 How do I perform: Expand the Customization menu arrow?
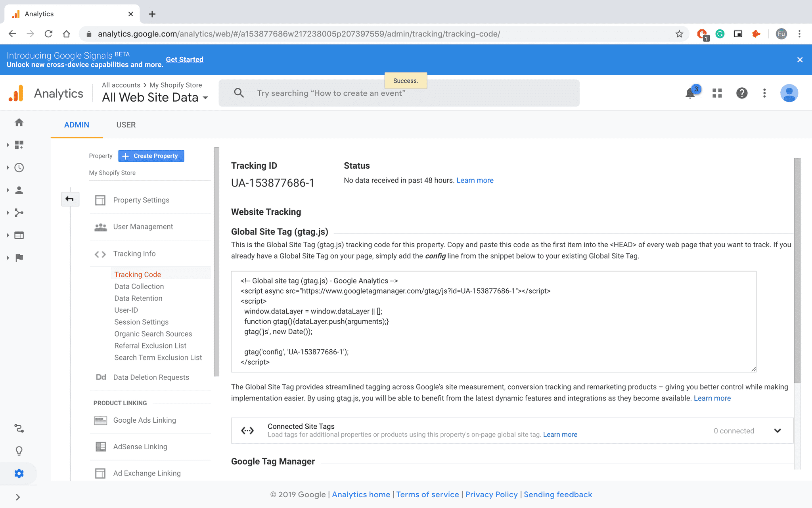pos(8,145)
